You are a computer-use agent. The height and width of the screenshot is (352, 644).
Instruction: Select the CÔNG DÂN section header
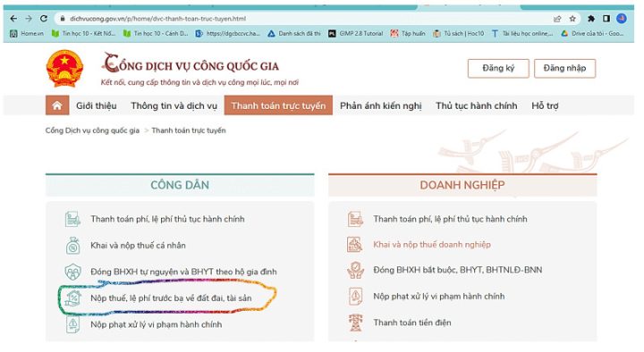[x=180, y=185]
